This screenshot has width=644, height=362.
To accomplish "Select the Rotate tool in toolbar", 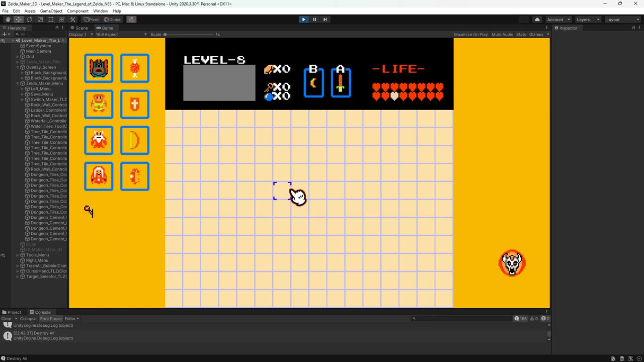I will point(29,20).
